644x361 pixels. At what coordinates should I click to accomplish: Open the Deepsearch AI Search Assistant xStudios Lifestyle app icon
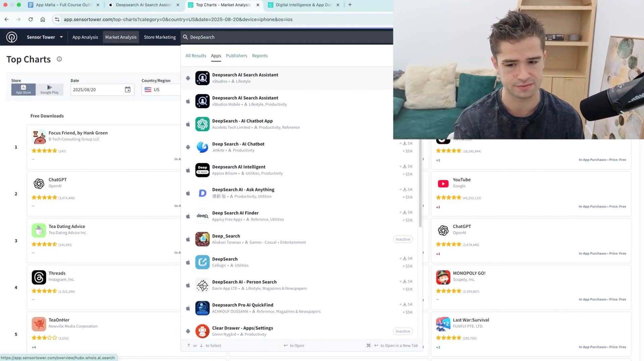[x=202, y=78]
